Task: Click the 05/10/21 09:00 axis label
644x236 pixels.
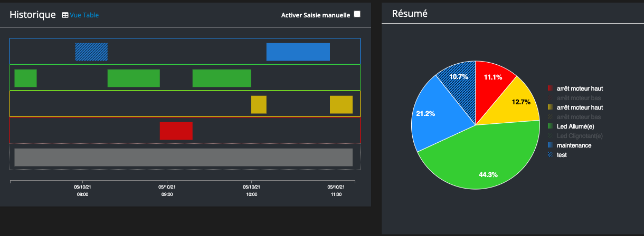Action: pos(167,190)
